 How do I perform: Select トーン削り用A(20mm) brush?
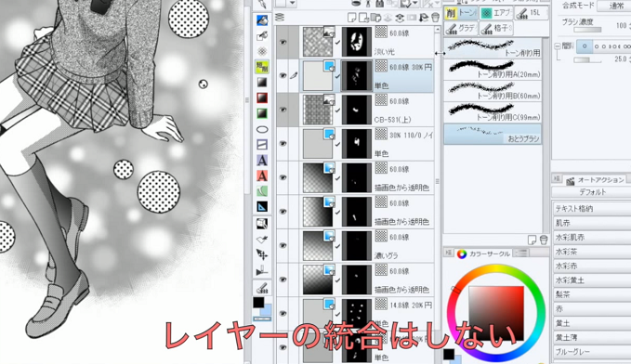point(493,70)
